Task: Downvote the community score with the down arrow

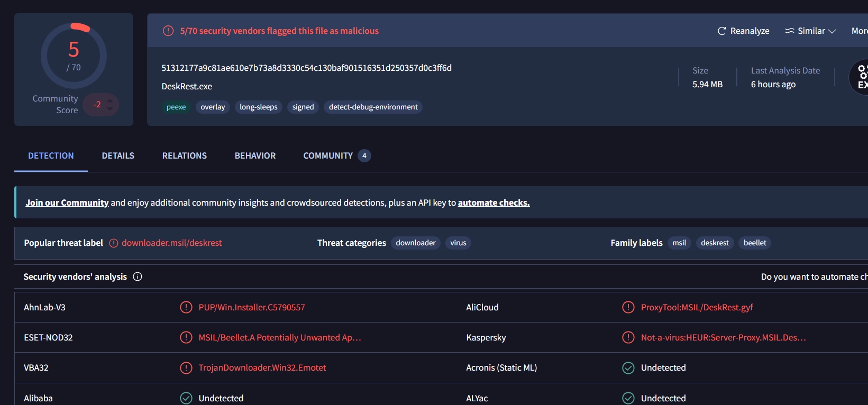Action: click(x=110, y=109)
